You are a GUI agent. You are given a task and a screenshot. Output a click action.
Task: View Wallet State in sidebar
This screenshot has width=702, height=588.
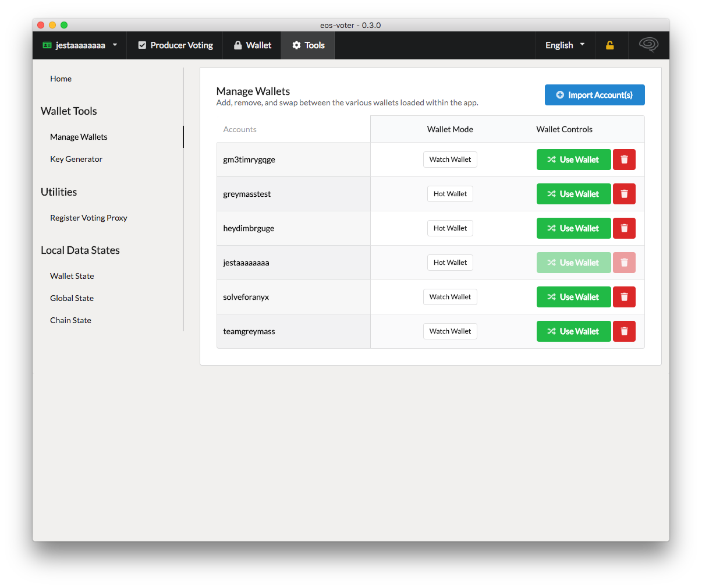72,276
